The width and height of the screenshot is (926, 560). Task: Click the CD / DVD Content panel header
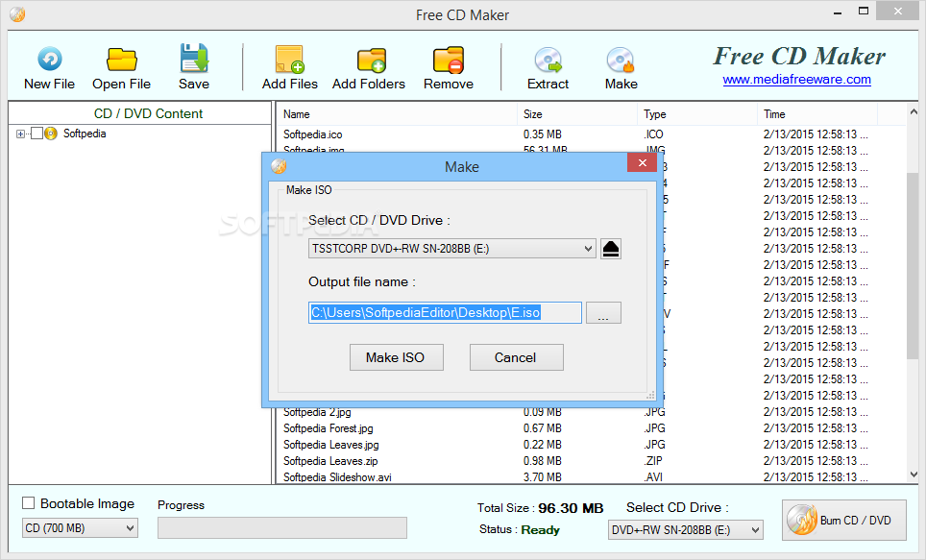[148, 114]
